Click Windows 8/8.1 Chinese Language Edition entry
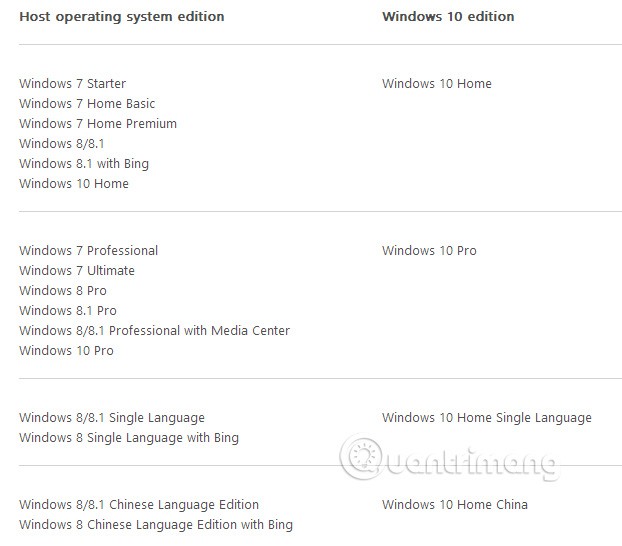622x546 pixels. pyautogui.click(x=139, y=505)
